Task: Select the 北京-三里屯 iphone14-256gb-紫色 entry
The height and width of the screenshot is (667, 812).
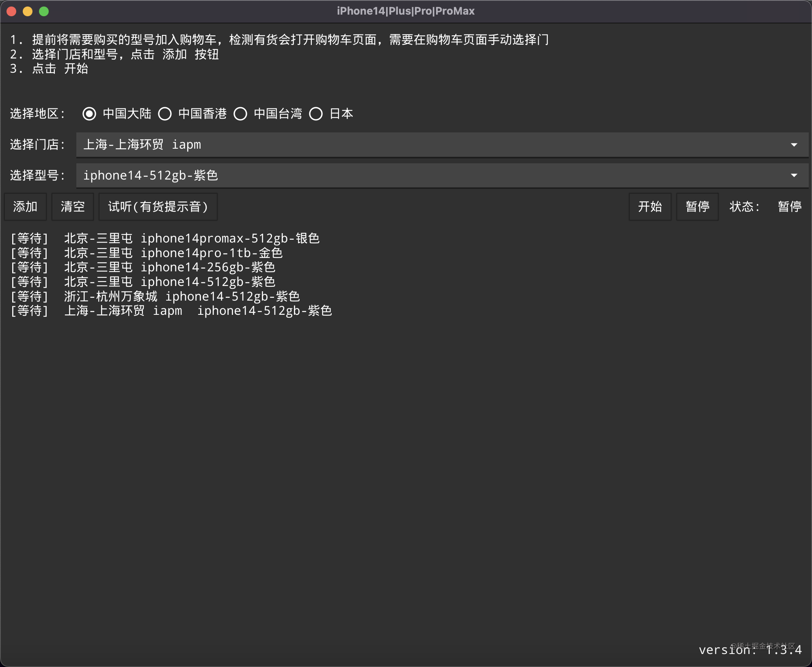Action: coord(143,267)
